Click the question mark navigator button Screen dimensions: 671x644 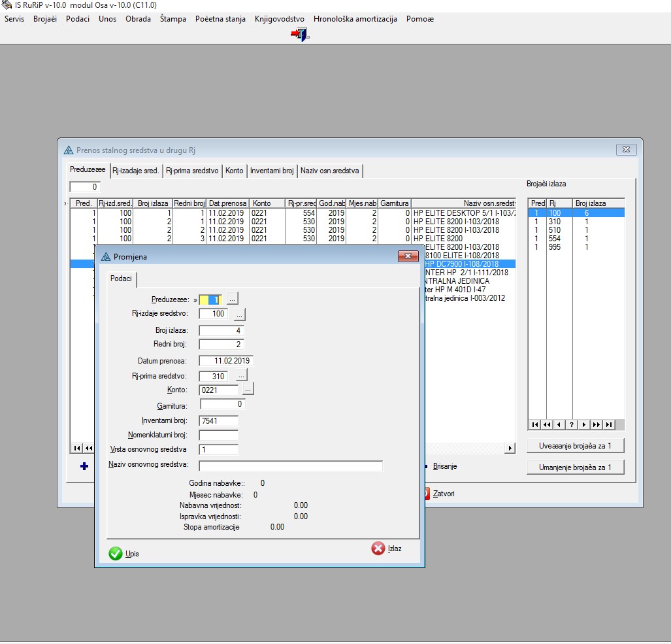572,424
